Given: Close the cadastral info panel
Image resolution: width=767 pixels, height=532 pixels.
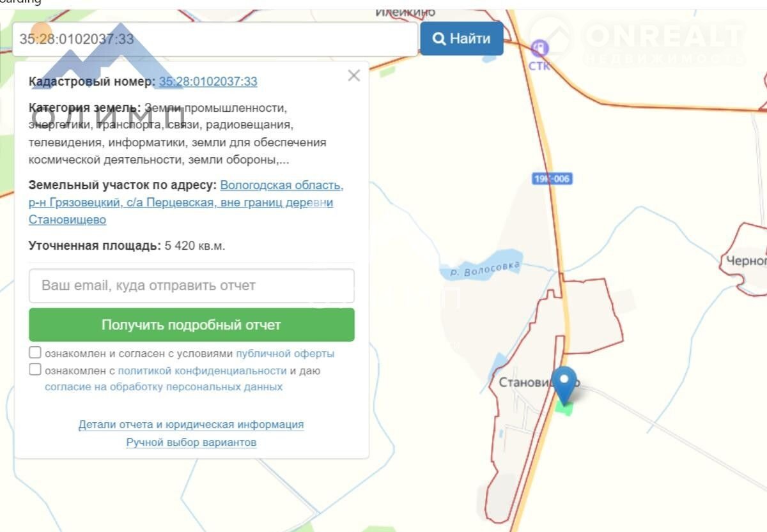Looking at the screenshot, I should click(354, 76).
